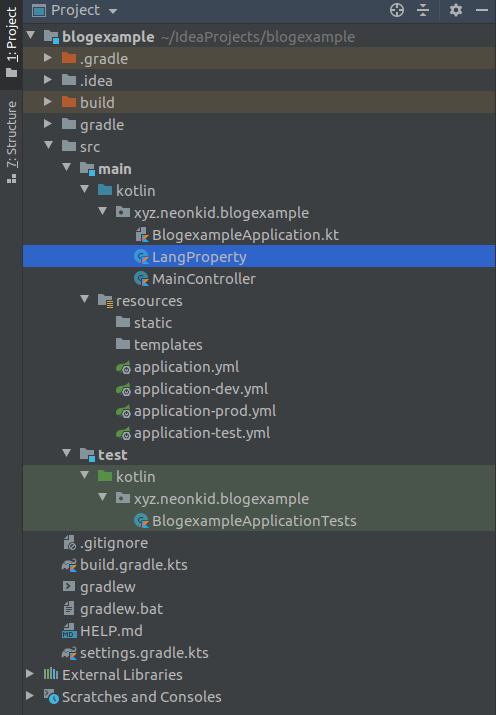Click the gradlew script icon

69,586
